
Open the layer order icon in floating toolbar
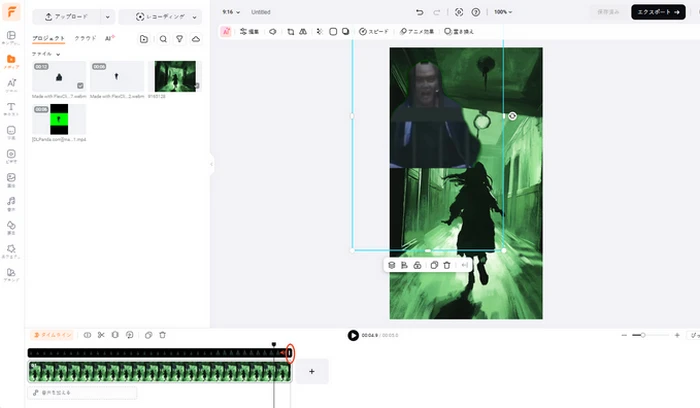392,265
